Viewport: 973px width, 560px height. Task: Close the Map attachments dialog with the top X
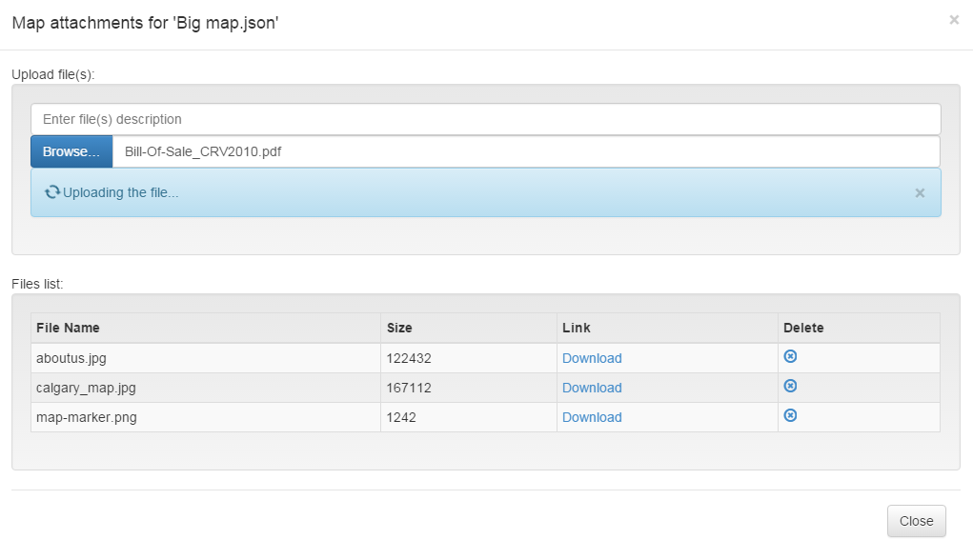(954, 20)
